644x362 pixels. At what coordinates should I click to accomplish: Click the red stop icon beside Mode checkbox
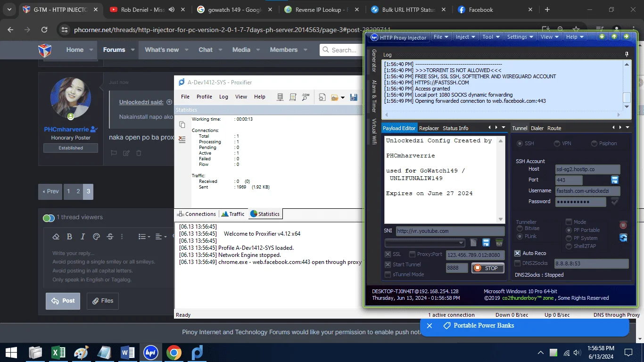tap(623, 225)
